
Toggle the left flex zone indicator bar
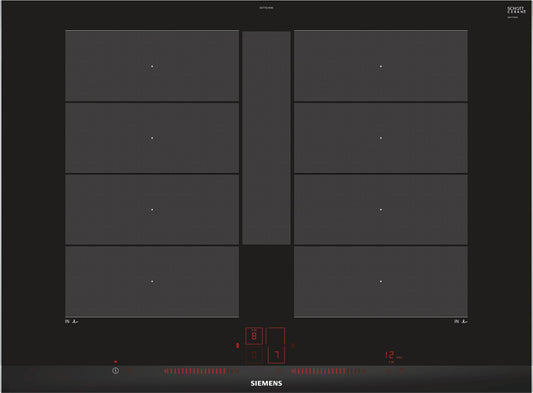(x=238, y=345)
